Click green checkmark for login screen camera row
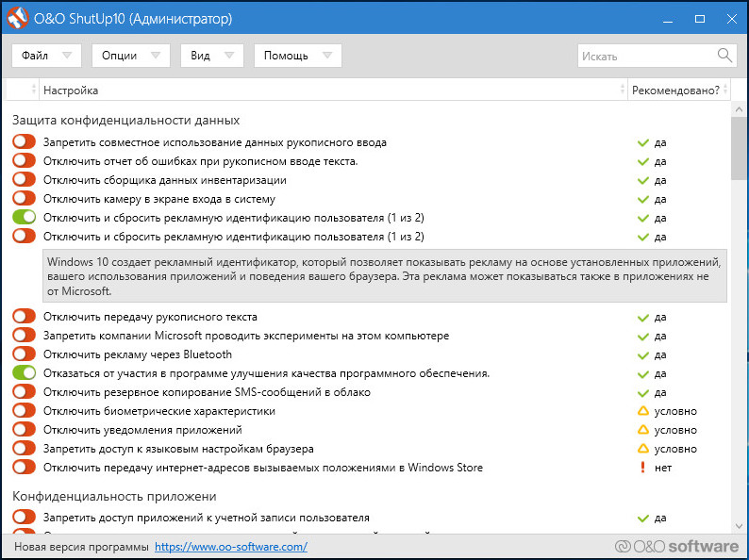Screen dimensions: 749x560 point(643,199)
